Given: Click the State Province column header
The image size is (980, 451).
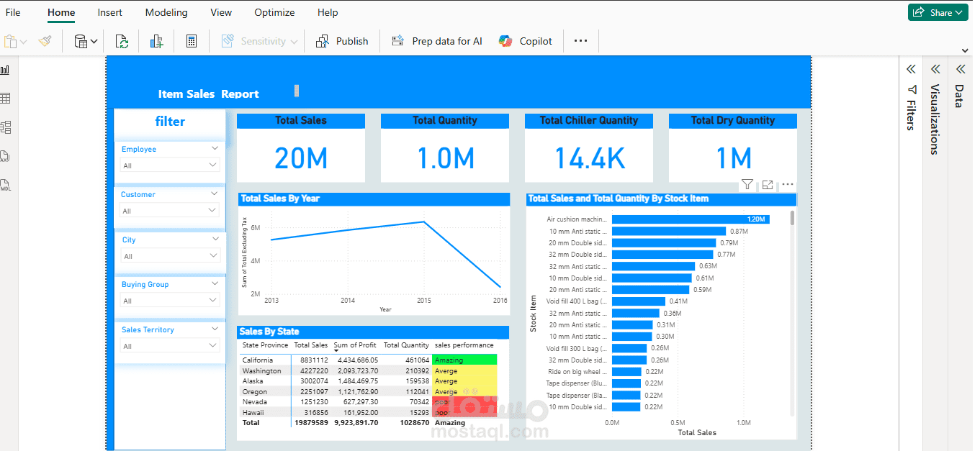Looking at the screenshot, I should point(265,345).
